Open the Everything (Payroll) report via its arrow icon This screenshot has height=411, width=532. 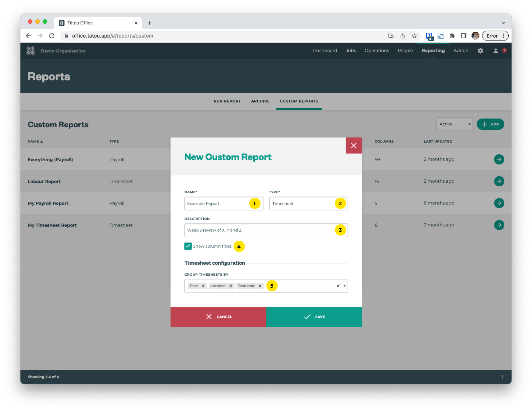point(499,159)
